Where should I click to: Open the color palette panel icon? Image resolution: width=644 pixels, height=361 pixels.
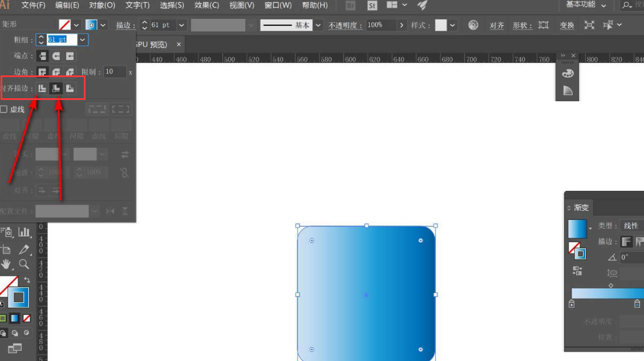click(568, 73)
